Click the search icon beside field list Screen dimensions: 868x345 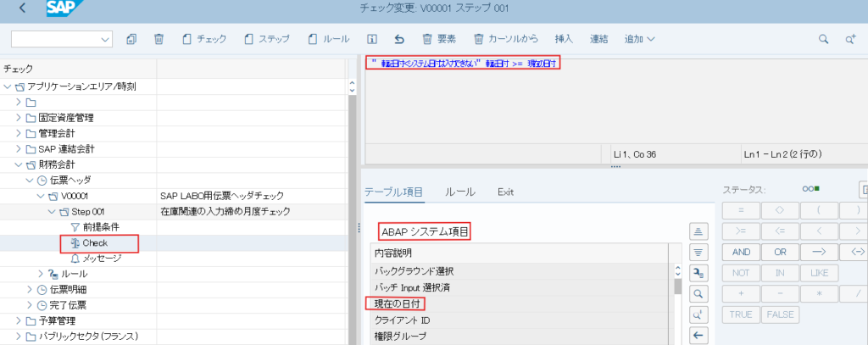pyautogui.click(x=698, y=293)
